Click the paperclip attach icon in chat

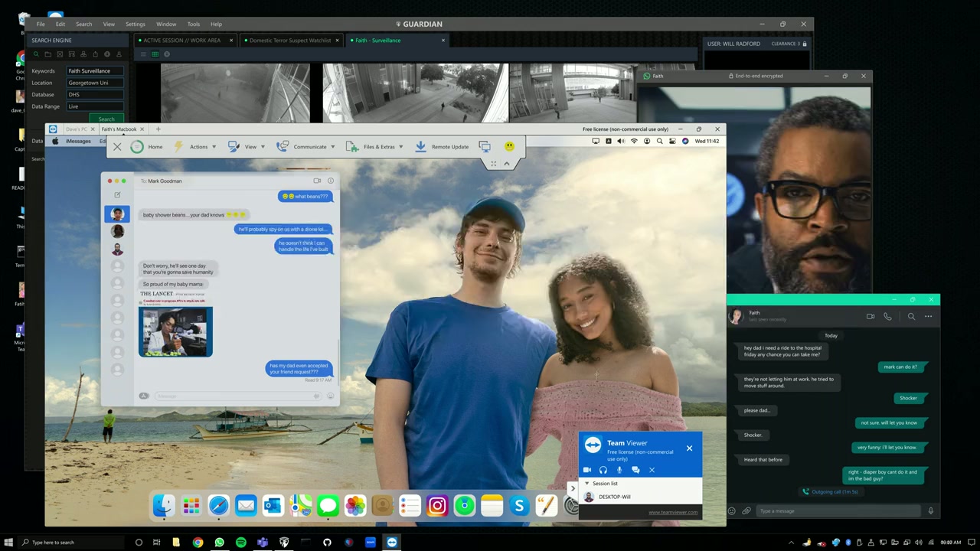coord(746,511)
